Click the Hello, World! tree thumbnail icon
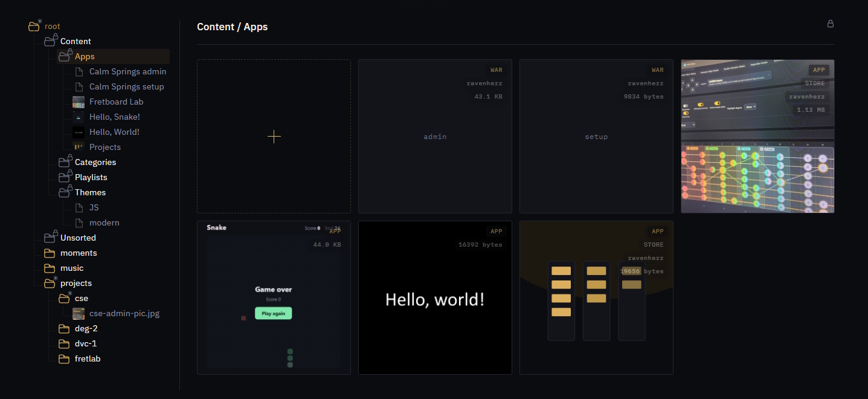This screenshot has width=868, height=399. pos(79,132)
